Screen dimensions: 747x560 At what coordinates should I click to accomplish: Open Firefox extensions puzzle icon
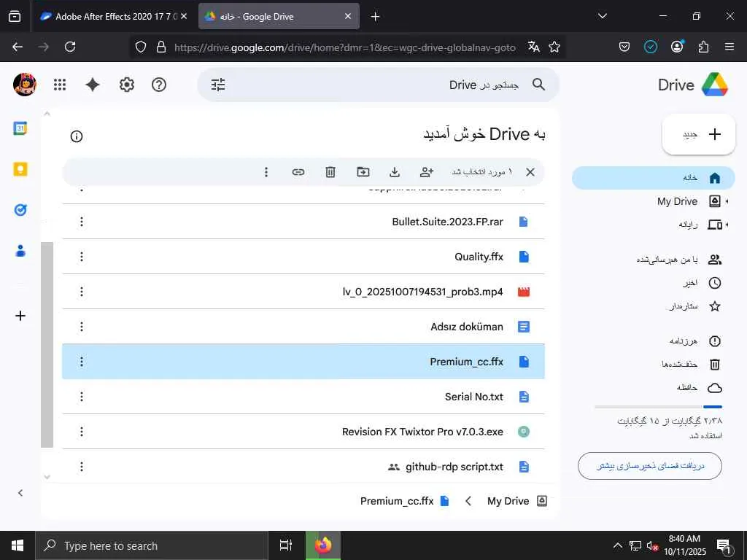point(703,47)
